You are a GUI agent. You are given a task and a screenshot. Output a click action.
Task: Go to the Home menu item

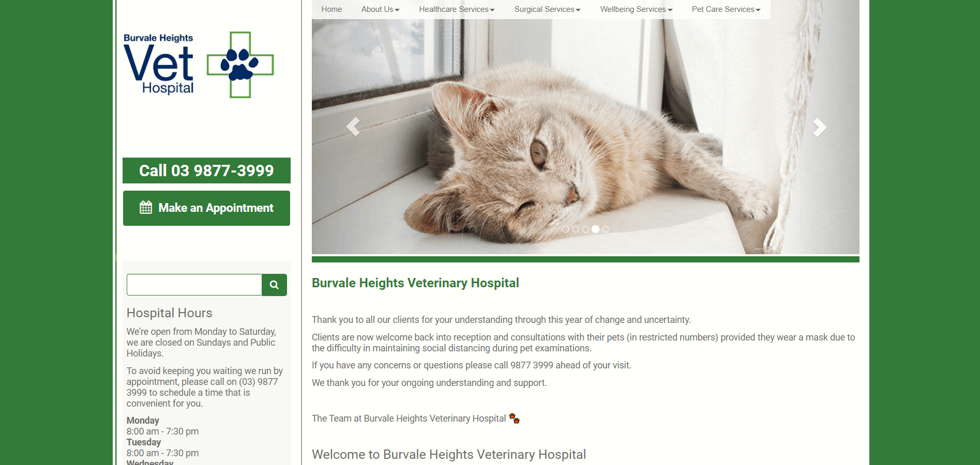point(331,9)
